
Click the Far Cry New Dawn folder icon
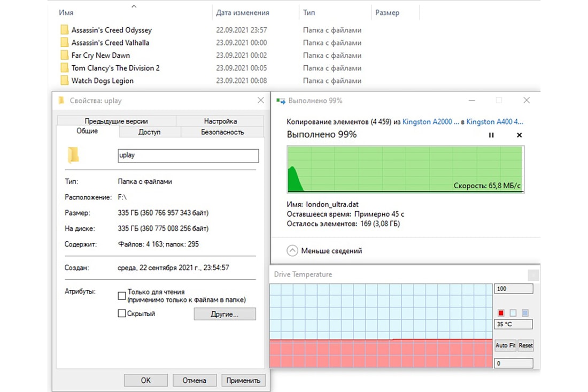pyautogui.click(x=65, y=55)
